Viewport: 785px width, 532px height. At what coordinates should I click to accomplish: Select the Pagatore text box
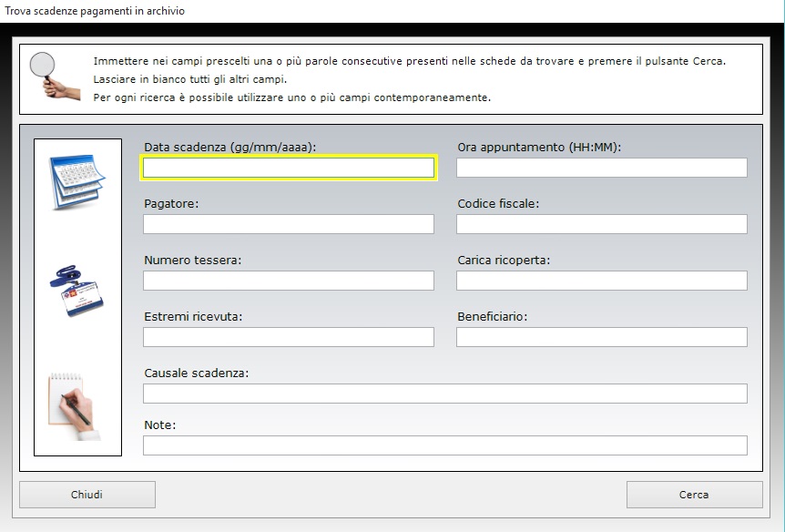[x=289, y=224]
